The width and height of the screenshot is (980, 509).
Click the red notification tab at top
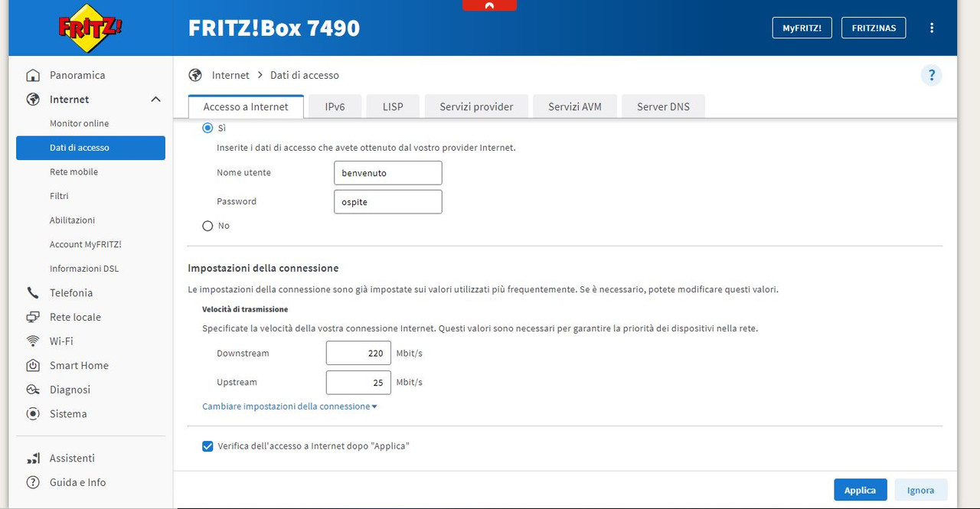pyautogui.click(x=489, y=5)
